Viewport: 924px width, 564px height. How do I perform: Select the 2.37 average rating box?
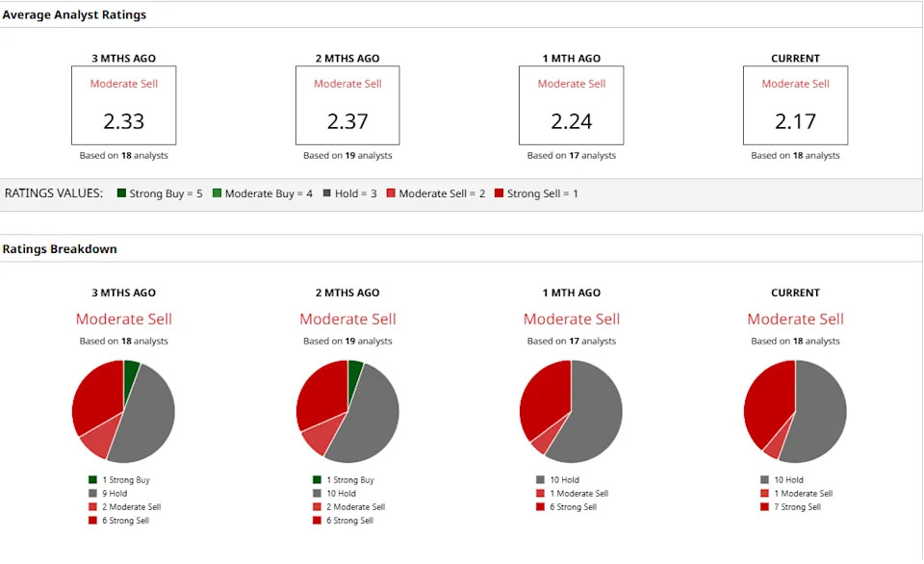[x=347, y=105]
